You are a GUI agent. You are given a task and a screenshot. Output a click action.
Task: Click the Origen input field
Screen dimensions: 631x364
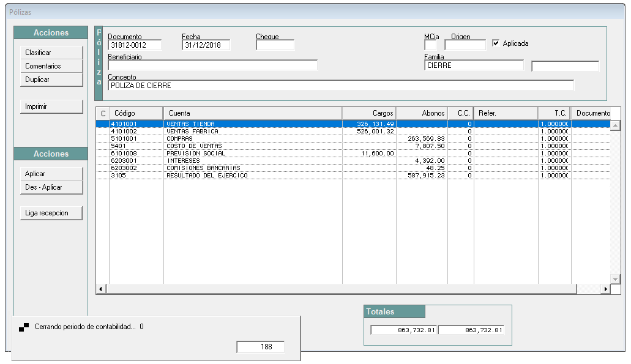pyautogui.click(x=465, y=45)
